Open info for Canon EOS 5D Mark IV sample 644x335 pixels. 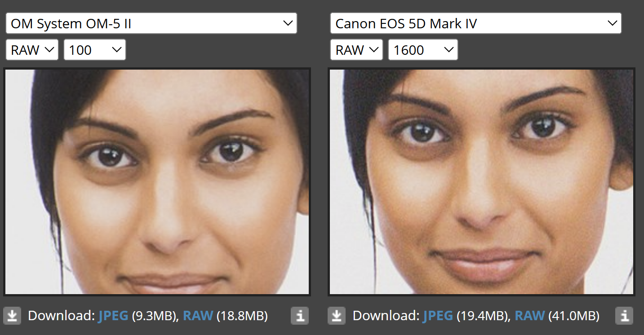point(624,316)
